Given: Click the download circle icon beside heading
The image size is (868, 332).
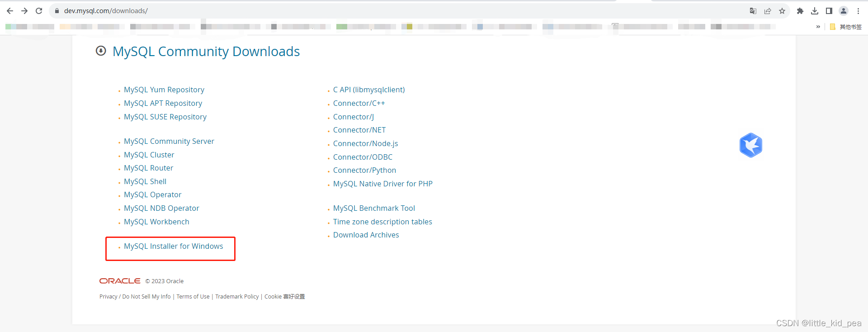Looking at the screenshot, I should click(x=101, y=51).
